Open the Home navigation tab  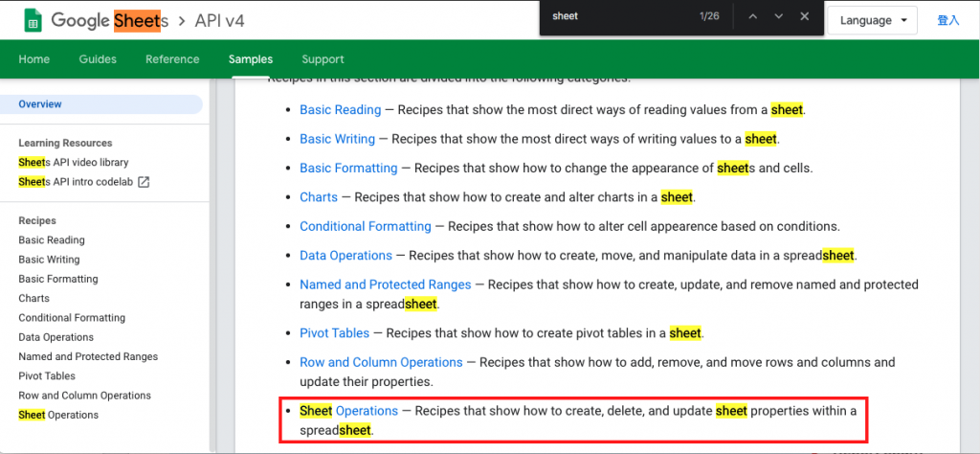click(33, 59)
